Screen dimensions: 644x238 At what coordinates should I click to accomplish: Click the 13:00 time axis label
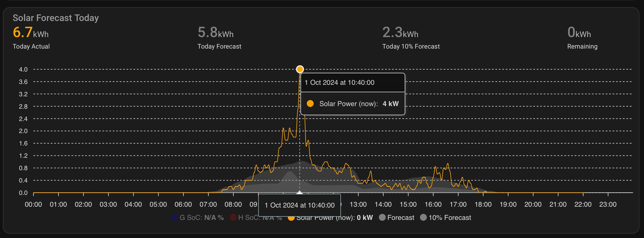pyautogui.click(x=358, y=204)
